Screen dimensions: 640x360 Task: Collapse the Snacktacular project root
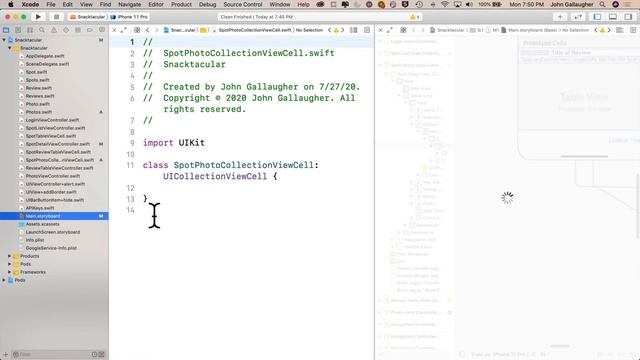tap(4, 40)
